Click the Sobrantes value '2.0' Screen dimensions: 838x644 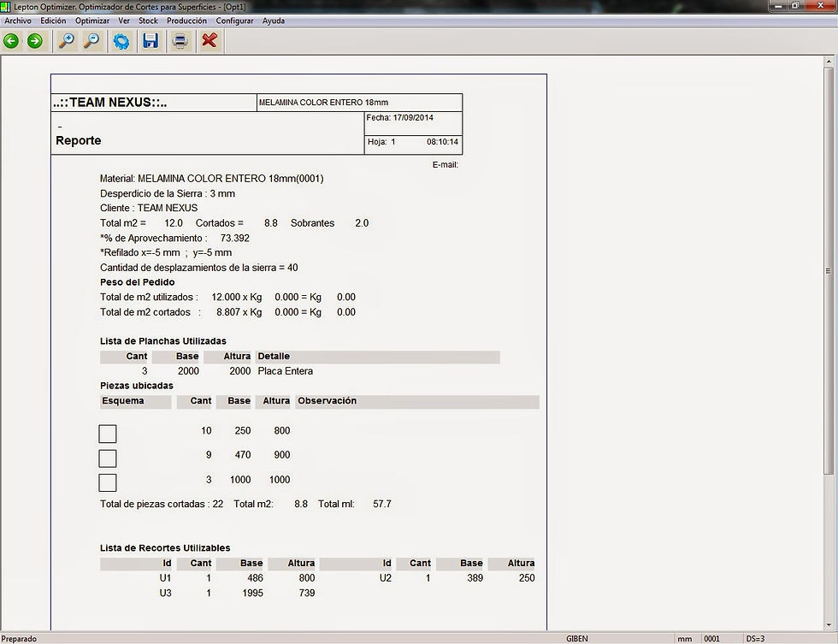pos(362,223)
